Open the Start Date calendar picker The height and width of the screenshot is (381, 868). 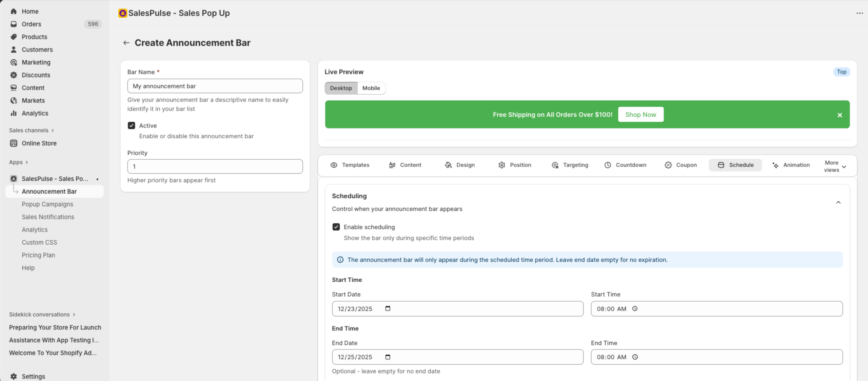click(x=388, y=308)
